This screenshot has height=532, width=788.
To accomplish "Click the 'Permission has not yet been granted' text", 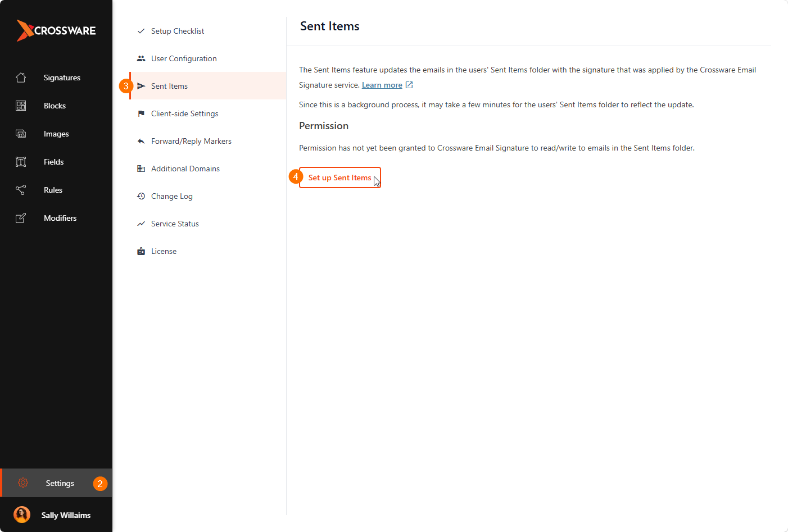I will coord(497,148).
